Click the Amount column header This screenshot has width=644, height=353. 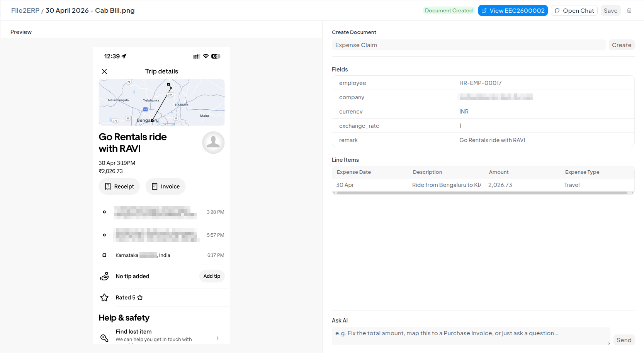pyautogui.click(x=499, y=172)
